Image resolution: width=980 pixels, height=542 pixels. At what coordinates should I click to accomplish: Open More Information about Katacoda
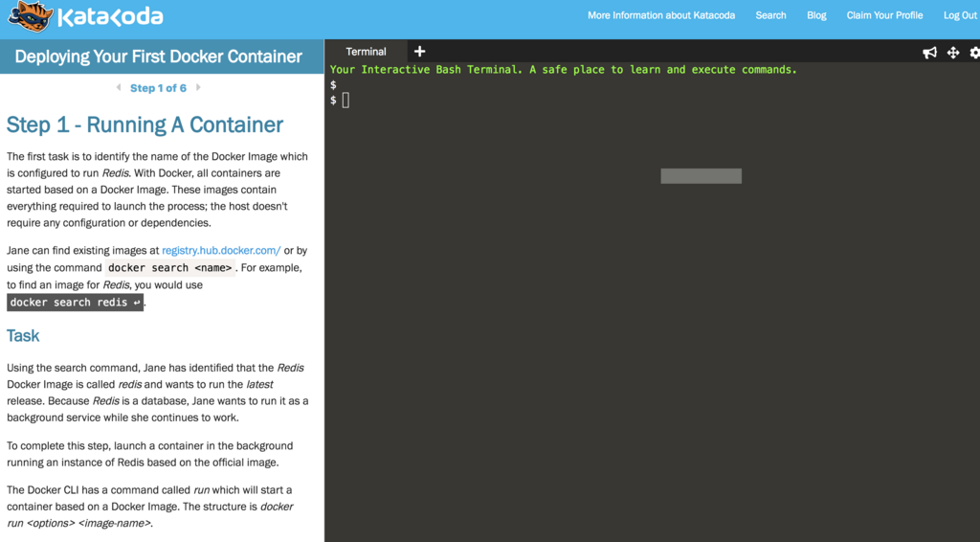[x=661, y=15]
